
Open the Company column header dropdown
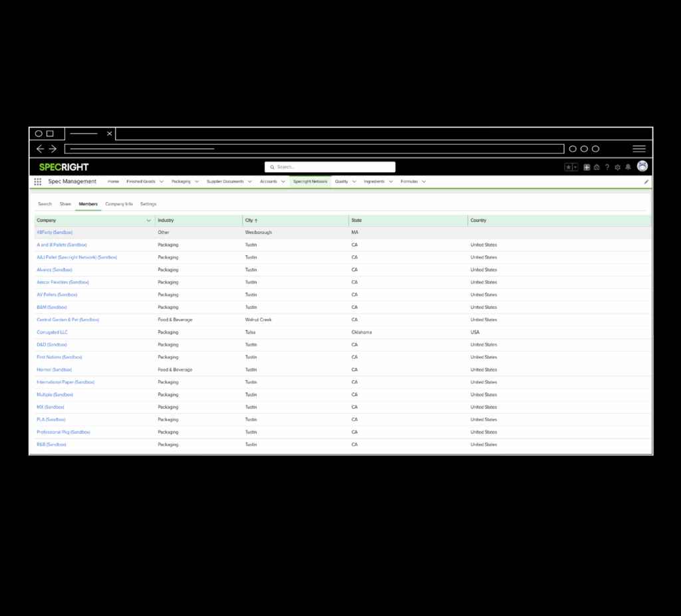pos(148,221)
